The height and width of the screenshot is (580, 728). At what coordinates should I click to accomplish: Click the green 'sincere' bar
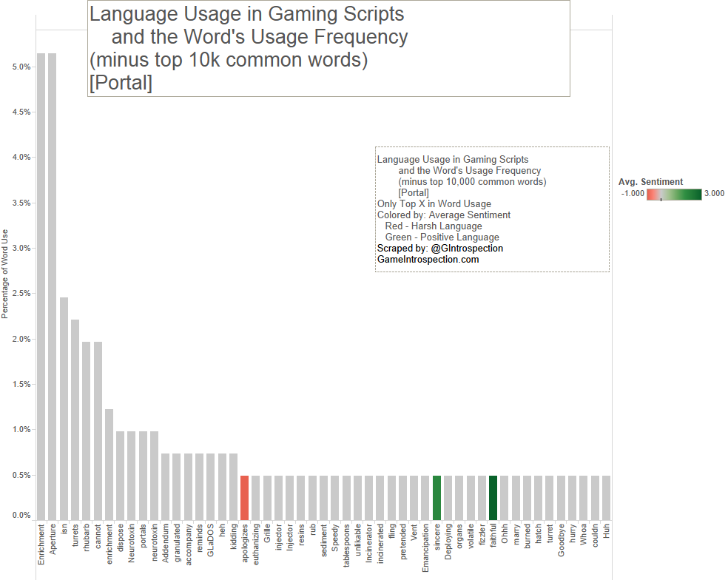pos(437,497)
